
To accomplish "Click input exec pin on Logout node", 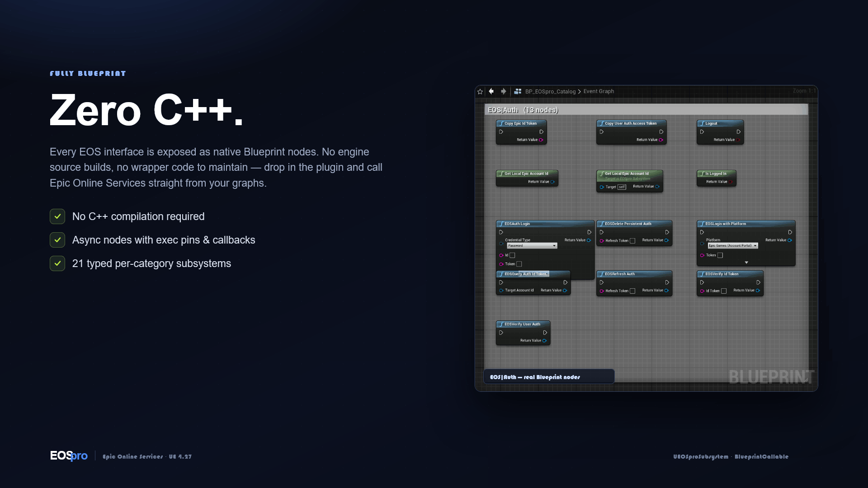I will 702,132.
